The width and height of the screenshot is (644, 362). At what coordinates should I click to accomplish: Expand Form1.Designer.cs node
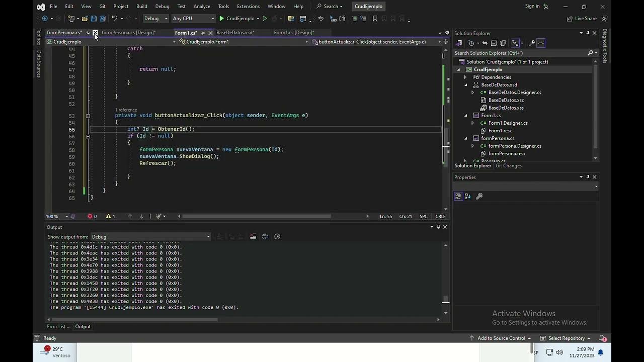point(472,123)
